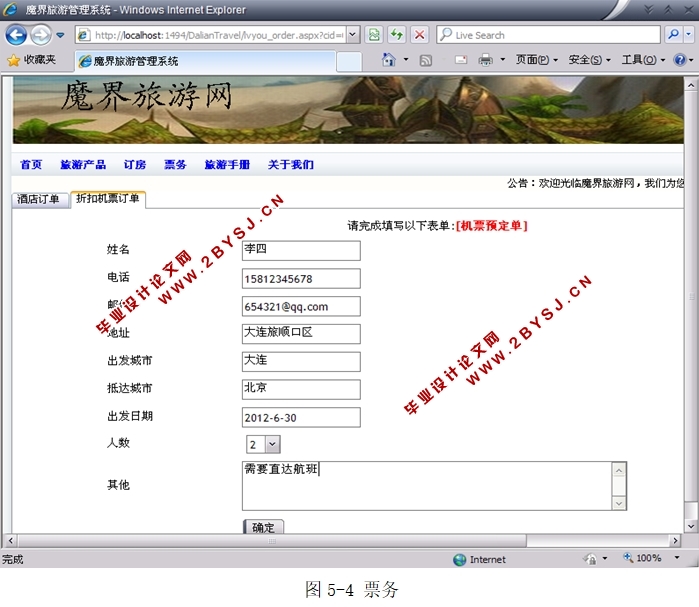Click the protected mode lock icon in status bar

[x=590, y=559]
